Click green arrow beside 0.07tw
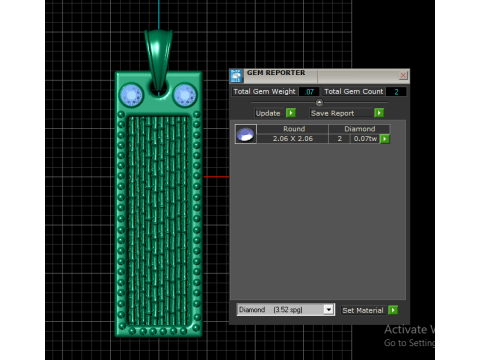 (x=385, y=139)
